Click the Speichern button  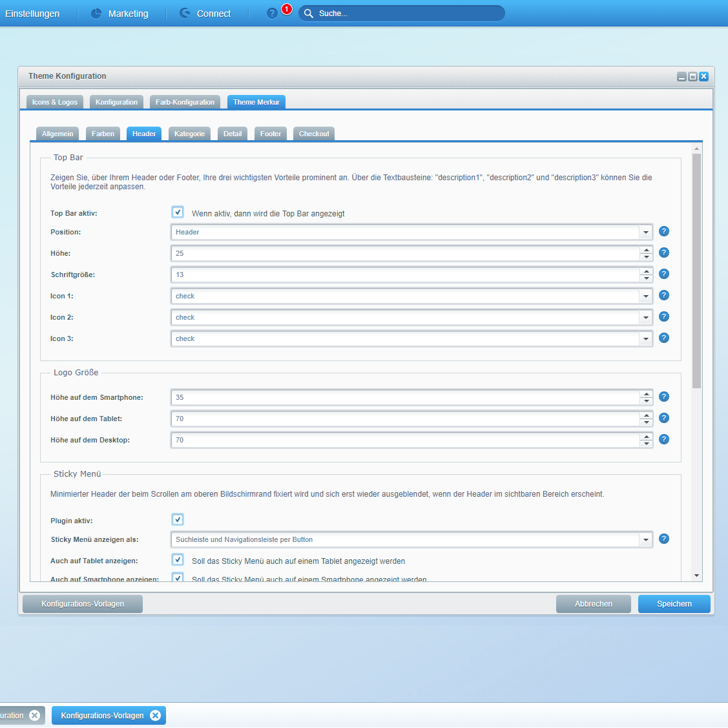click(x=674, y=604)
